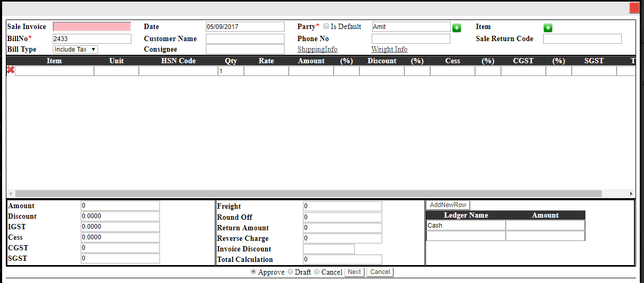Screen dimensions: 644x283
Task: Click the horizontal scrollbar right arrow
Action: [x=631, y=194]
